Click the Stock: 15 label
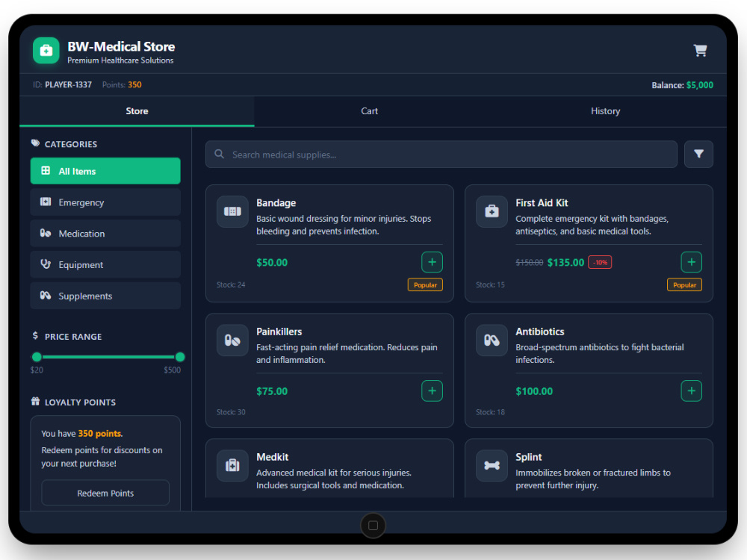The height and width of the screenshot is (560, 747). (x=490, y=284)
